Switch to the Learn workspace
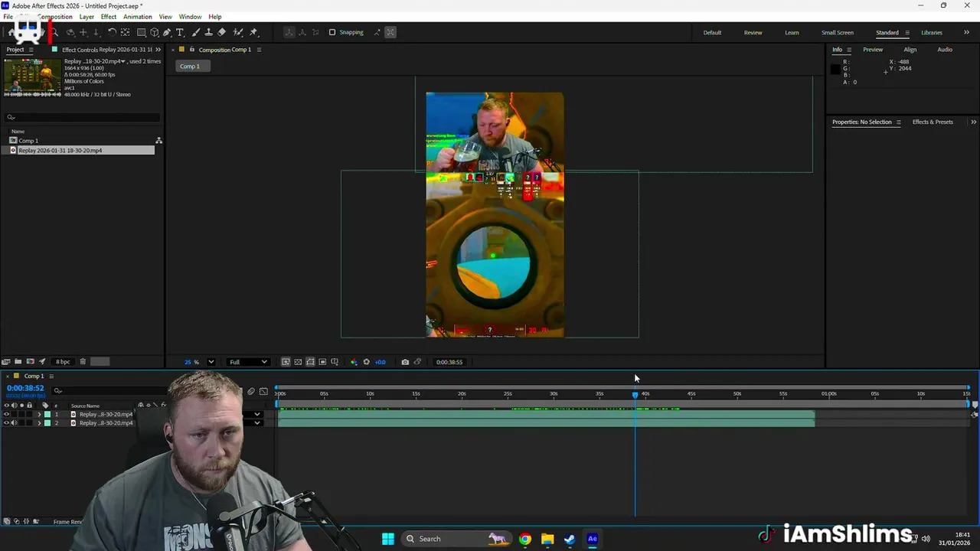 (792, 32)
